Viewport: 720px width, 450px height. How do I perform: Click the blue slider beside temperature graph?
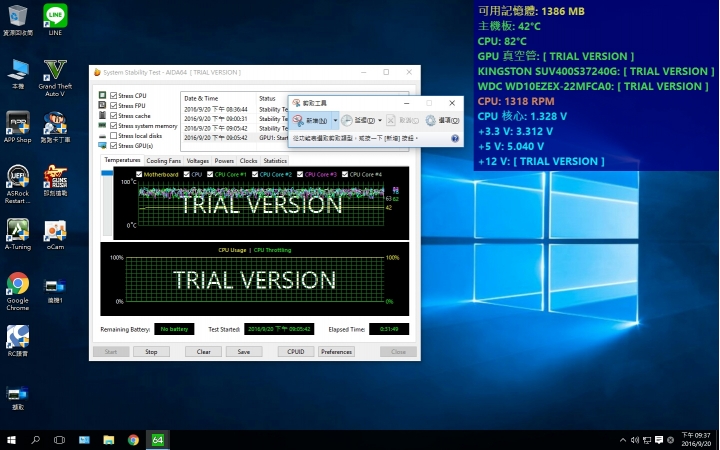click(107, 173)
